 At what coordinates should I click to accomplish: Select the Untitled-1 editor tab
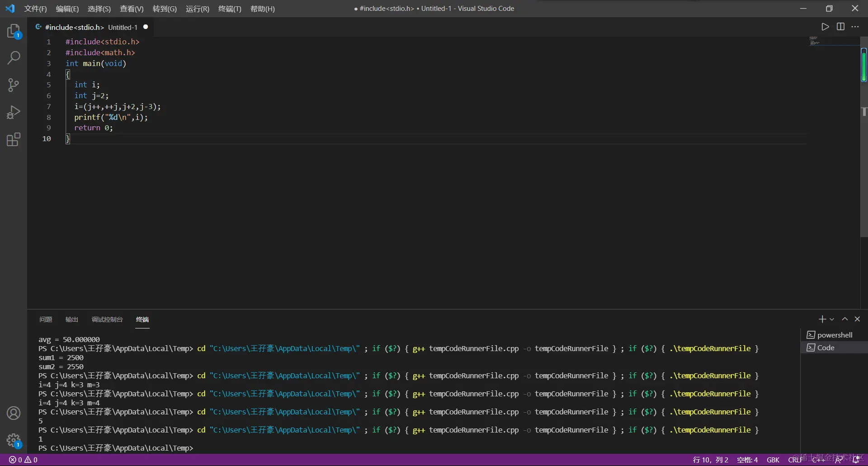(x=91, y=27)
